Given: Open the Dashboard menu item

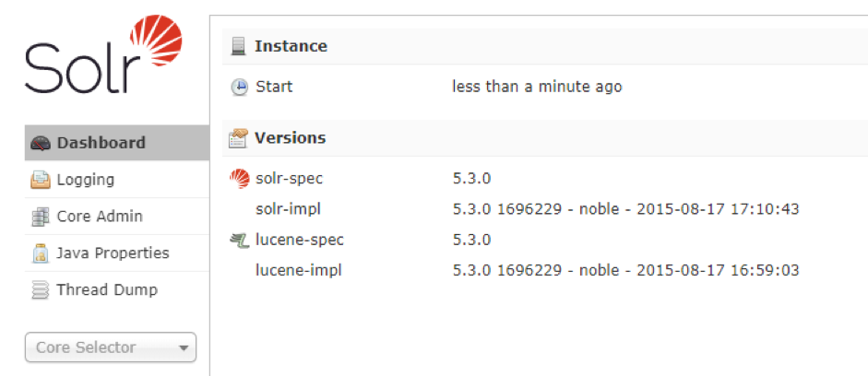Looking at the screenshot, I should tap(101, 143).
